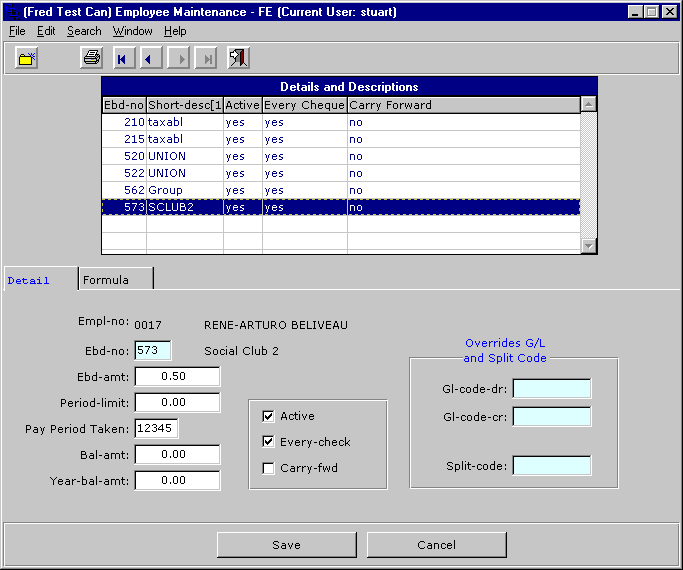Open the Search menu

(84, 31)
